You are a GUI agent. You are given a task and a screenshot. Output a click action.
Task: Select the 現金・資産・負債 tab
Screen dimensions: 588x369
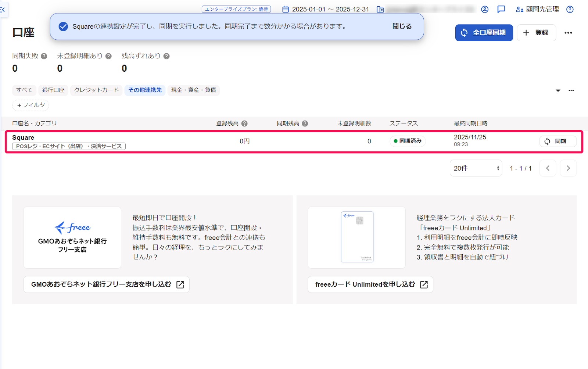[x=194, y=90]
